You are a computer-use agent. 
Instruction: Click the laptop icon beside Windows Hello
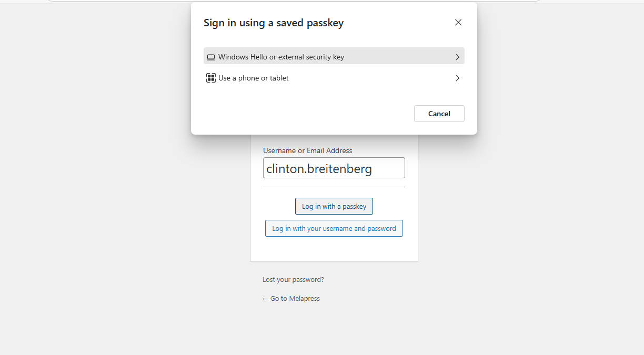211,57
